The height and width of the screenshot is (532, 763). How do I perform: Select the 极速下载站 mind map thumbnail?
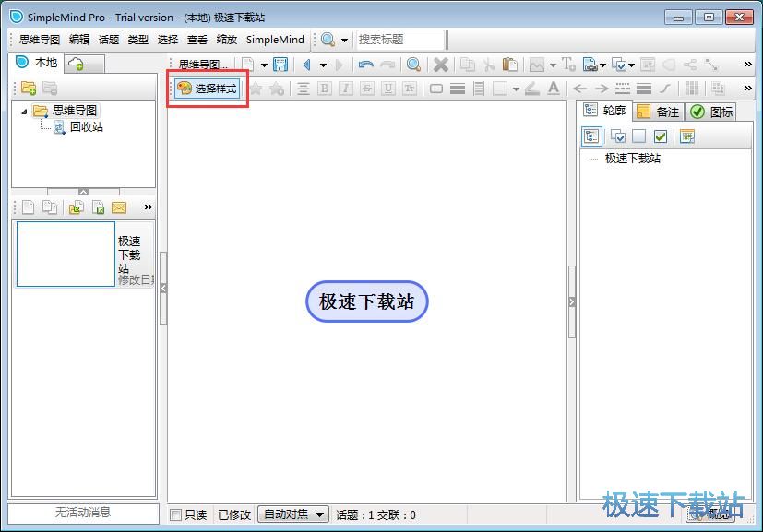point(66,254)
